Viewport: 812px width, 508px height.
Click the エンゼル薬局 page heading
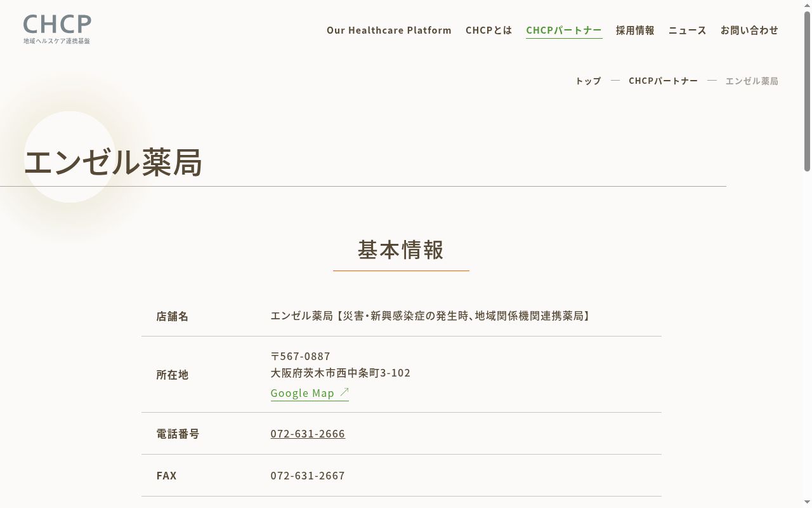point(113,162)
